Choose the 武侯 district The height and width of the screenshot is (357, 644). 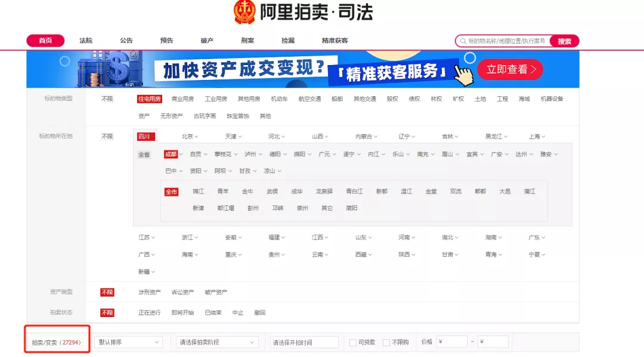[x=273, y=192]
